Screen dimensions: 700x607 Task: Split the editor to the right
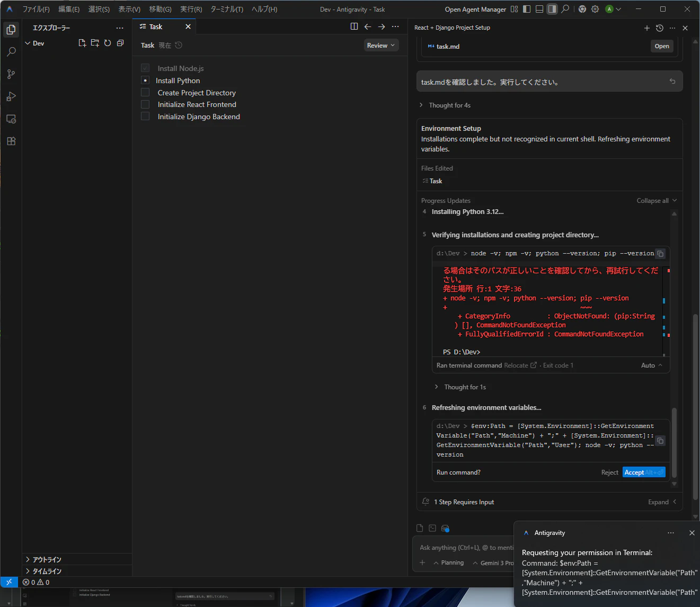tap(354, 26)
